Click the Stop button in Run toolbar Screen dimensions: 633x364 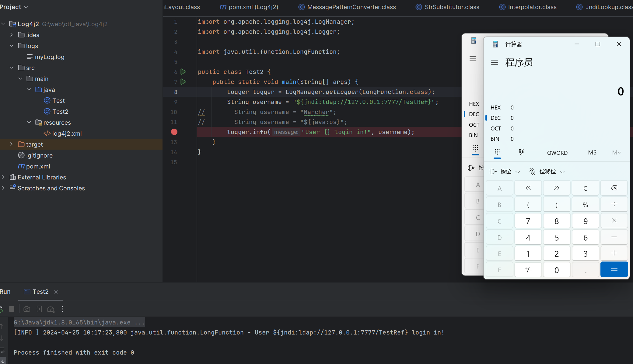coord(12,309)
